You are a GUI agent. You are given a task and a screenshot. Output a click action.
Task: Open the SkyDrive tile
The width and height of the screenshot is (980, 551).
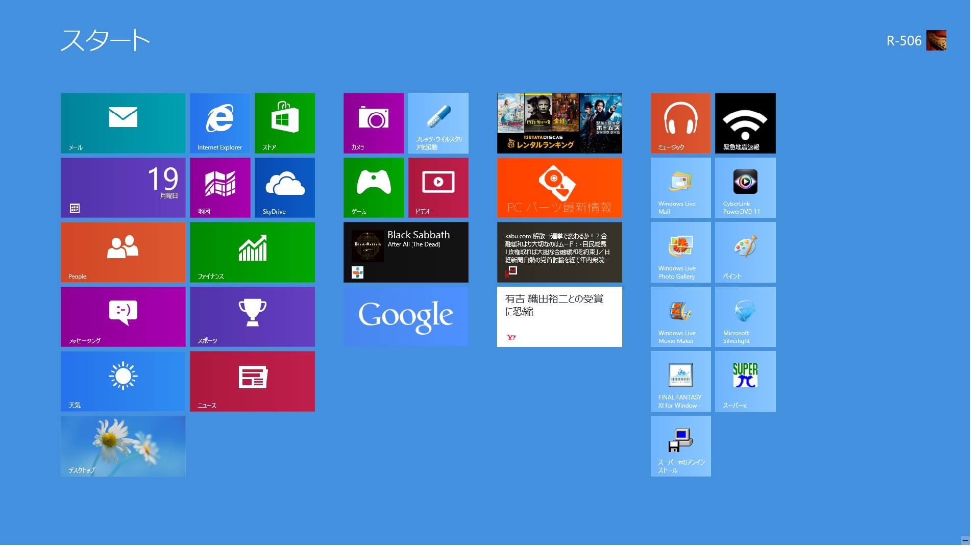[285, 188]
